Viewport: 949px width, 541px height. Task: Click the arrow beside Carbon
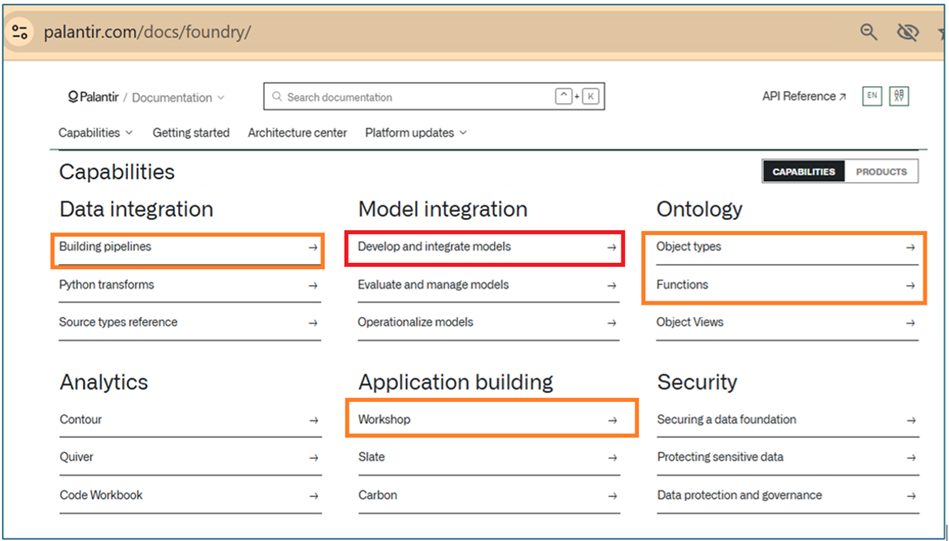(x=612, y=496)
